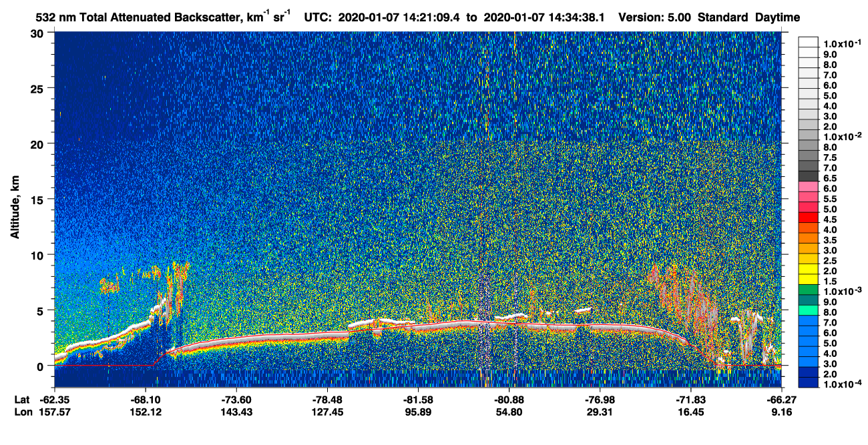The width and height of the screenshot is (868, 445).
Task: Click latitude value '-66.27'
Action: coord(781,399)
